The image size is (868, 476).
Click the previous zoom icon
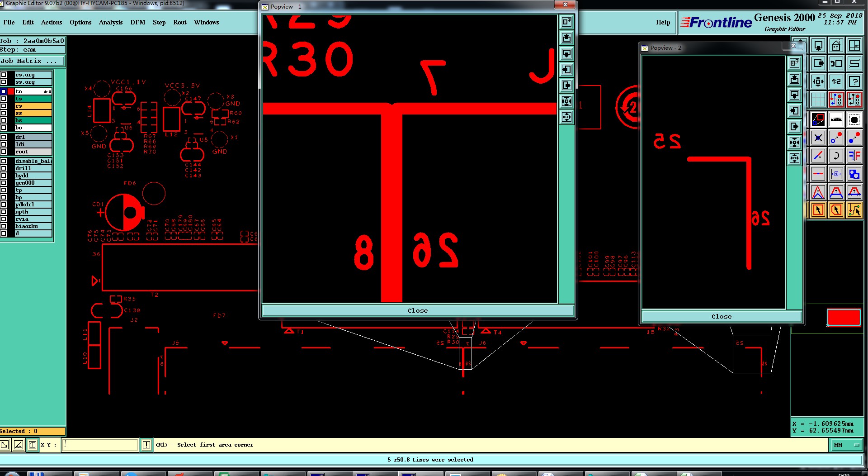836,63
